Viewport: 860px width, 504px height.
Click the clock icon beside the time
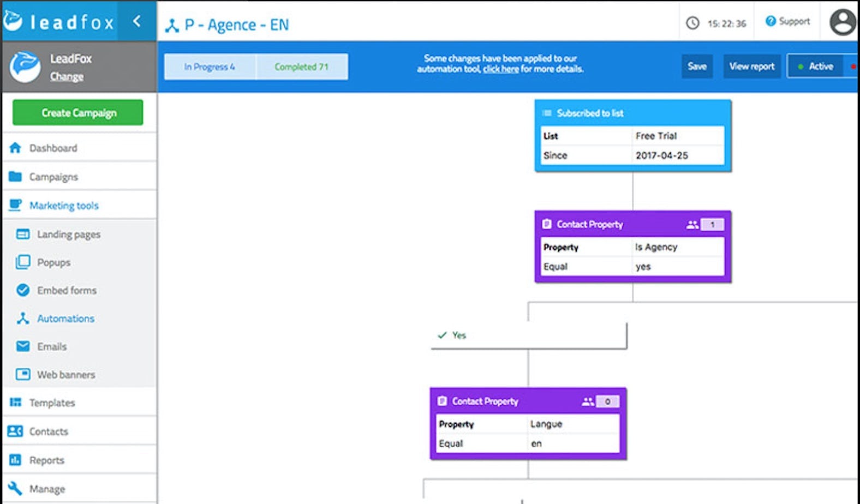point(692,23)
